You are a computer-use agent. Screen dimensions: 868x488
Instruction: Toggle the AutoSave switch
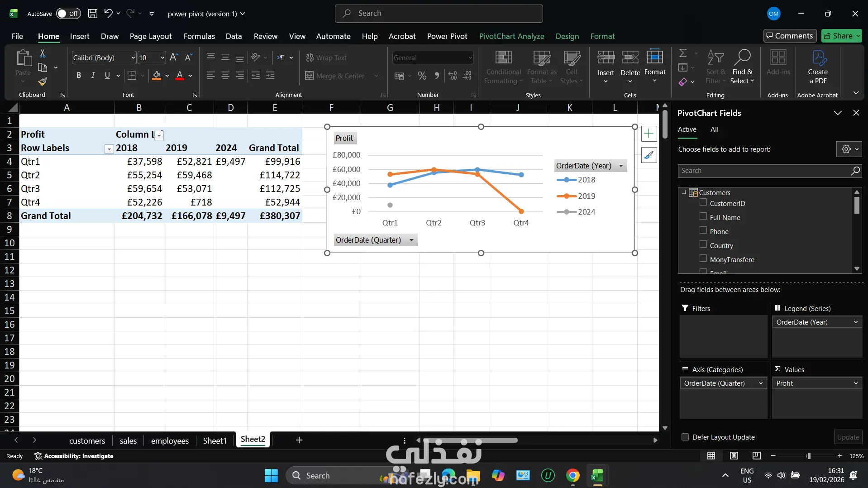68,14
